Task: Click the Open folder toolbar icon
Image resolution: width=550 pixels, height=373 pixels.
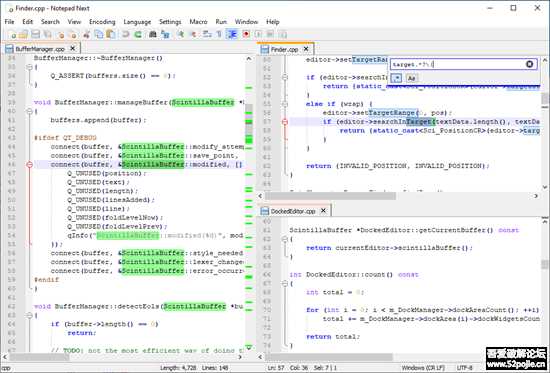Action: (24, 34)
